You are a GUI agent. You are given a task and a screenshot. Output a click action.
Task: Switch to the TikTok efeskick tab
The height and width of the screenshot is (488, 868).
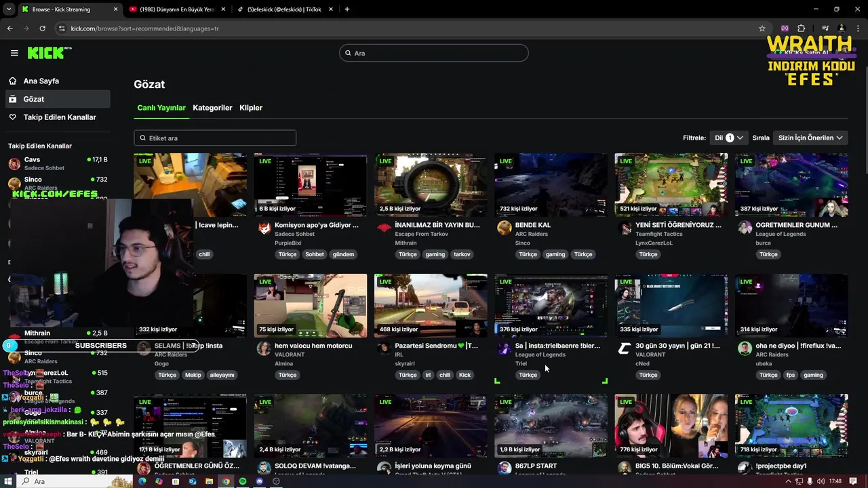click(284, 9)
